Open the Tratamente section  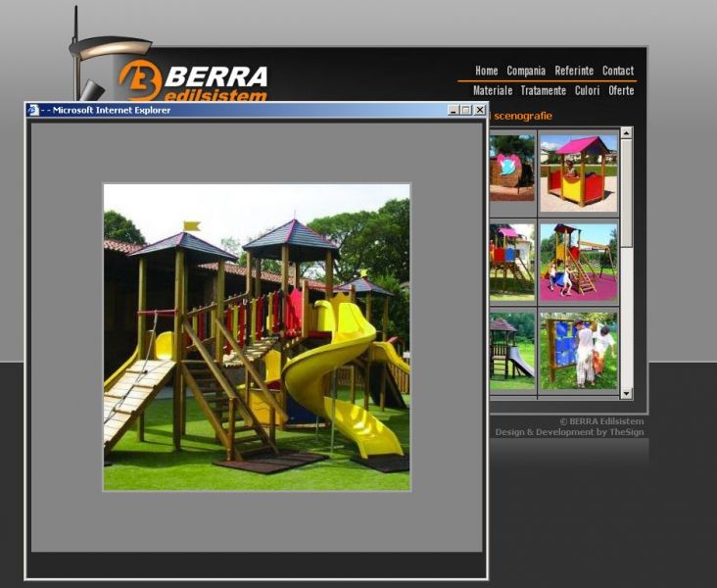544,90
